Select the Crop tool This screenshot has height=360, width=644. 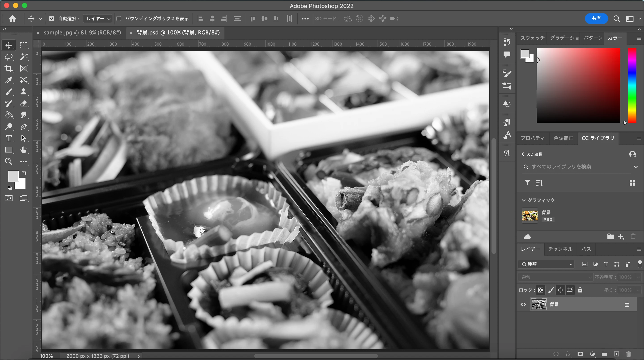pos(9,68)
